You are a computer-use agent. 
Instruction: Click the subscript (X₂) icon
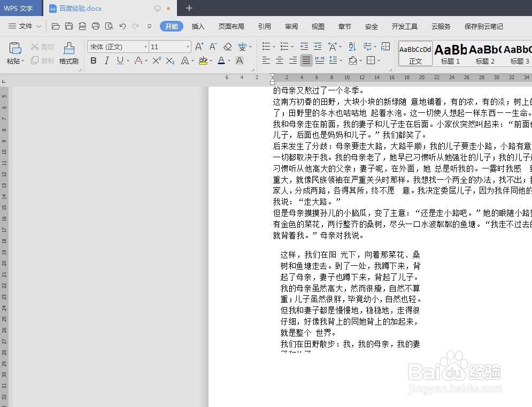(x=169, y=60)
